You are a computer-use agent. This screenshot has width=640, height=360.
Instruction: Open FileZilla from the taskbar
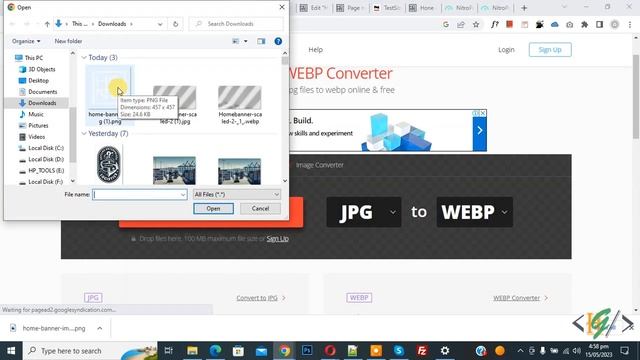[422, 351]
